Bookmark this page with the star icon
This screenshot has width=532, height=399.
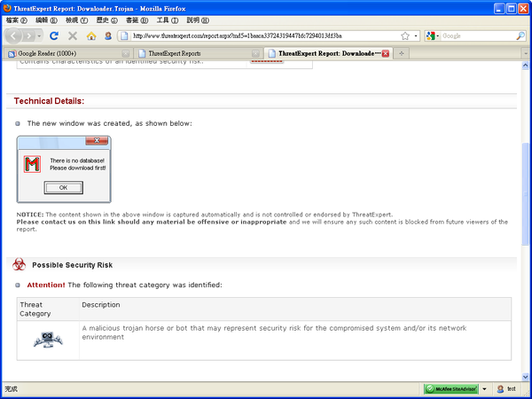pyautogui.click(x=405, y=36)
